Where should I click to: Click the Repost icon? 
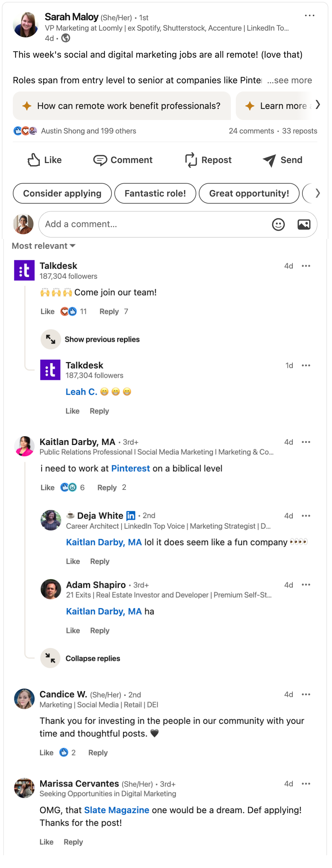[191, 160]
